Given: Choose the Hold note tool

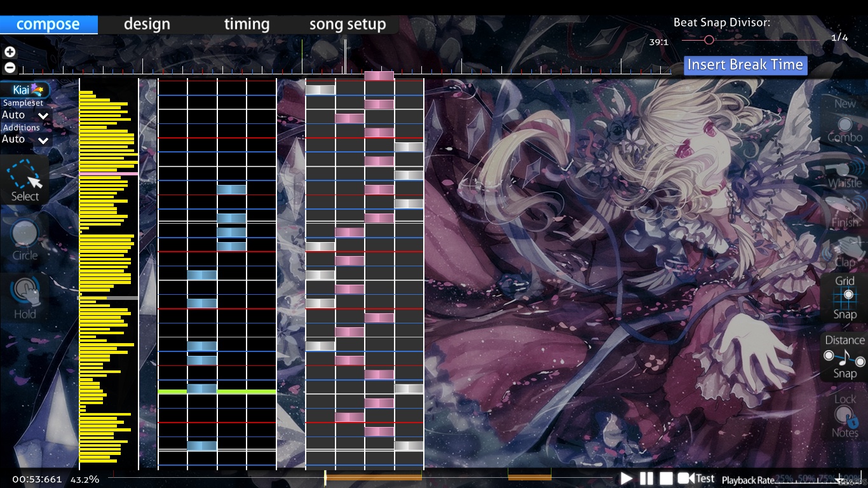Looking at the screenshot, I should pos(25,299).
